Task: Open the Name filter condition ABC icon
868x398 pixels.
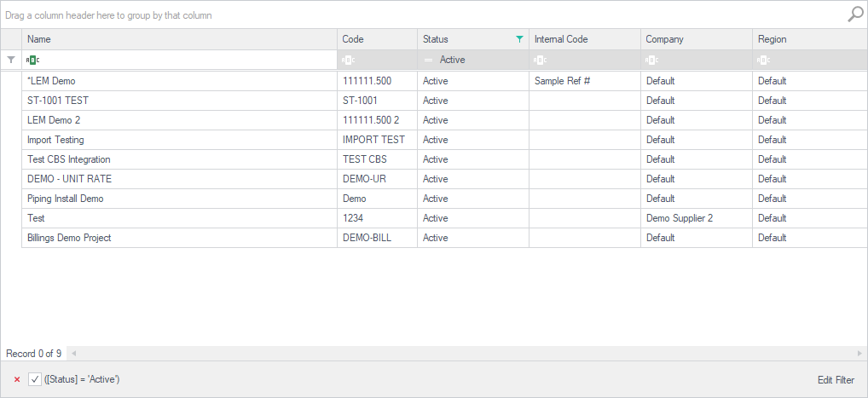Action: (x=32, y=60)
